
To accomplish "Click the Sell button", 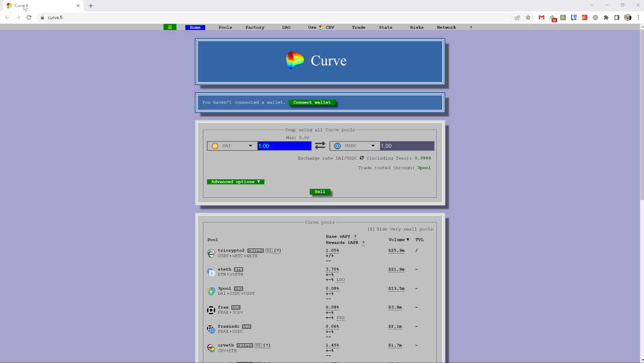I will [320, 191].
